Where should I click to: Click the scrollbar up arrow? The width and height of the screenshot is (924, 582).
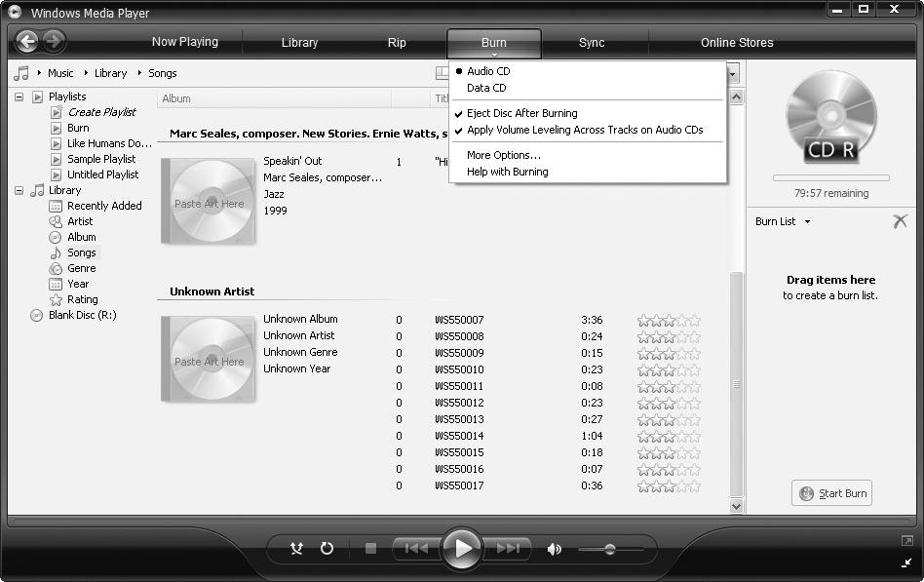tap(736, 97)
